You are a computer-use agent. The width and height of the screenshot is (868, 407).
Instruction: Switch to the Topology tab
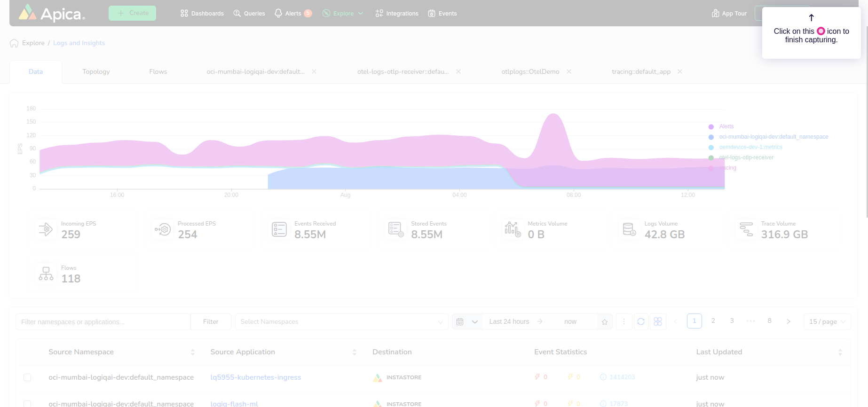(96, 72)
